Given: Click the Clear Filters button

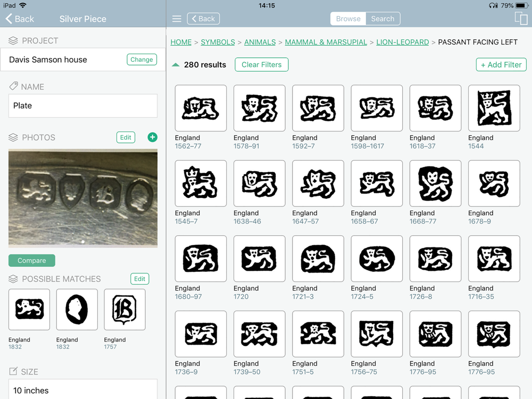Looking at the screenshot, I should 262,64.
